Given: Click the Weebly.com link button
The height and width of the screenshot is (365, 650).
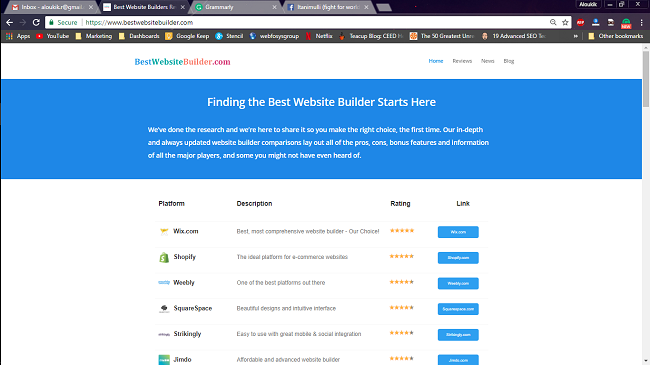Looking at the screenshot, I should click(458, 283).
